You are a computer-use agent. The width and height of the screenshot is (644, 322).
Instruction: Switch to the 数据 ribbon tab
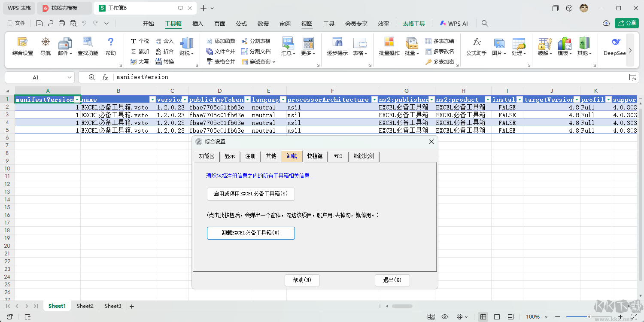(x=263, y=24)
